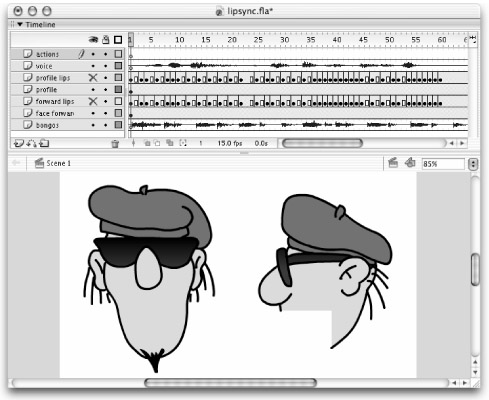Click the Scene 1 label
Viewport: 489px width, 400px height.
(59, 163)
